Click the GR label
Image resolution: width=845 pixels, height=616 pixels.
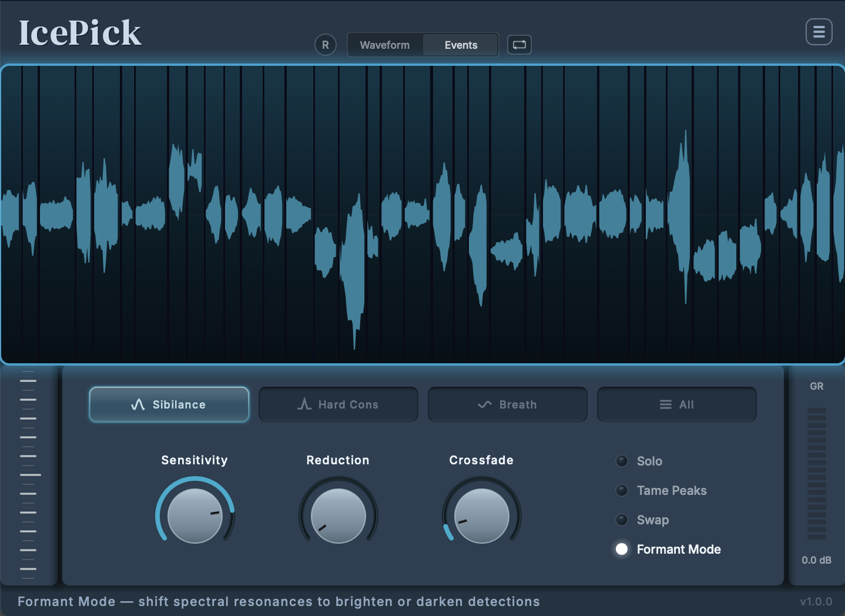coord(817,386)
